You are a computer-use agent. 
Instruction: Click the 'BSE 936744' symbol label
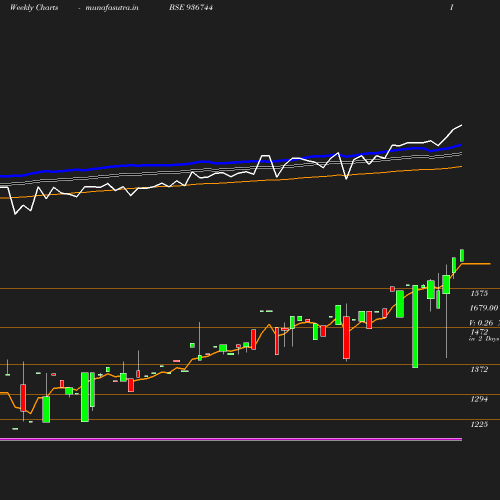pyautogui.click(x=191, y=7)
